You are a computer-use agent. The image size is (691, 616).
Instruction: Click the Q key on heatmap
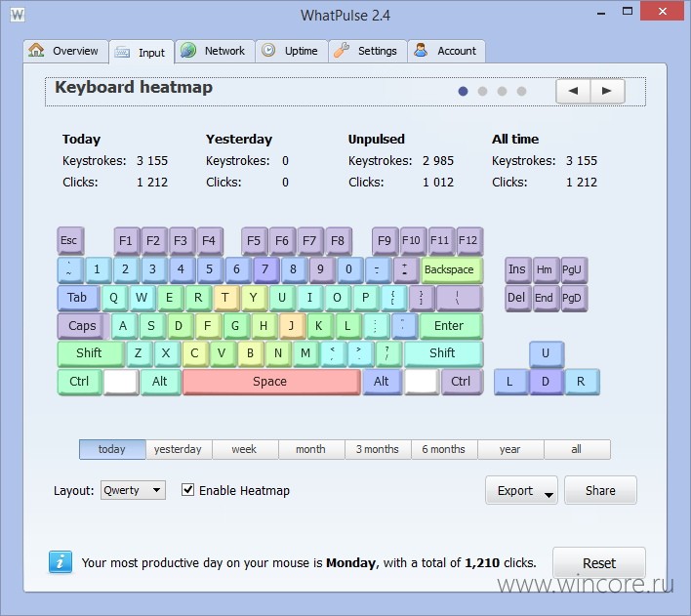tap(114, 298)
